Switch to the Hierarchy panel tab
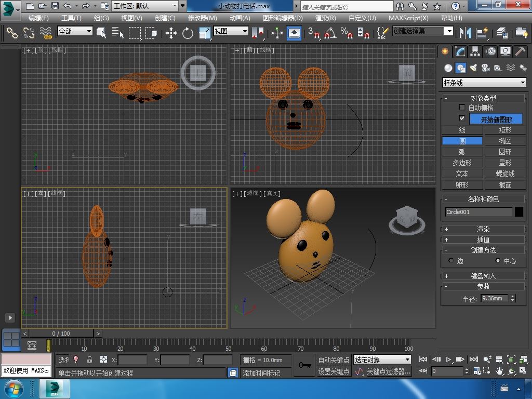Image resolution: width=532 pixels, height=399 pixels. point(475,51)
